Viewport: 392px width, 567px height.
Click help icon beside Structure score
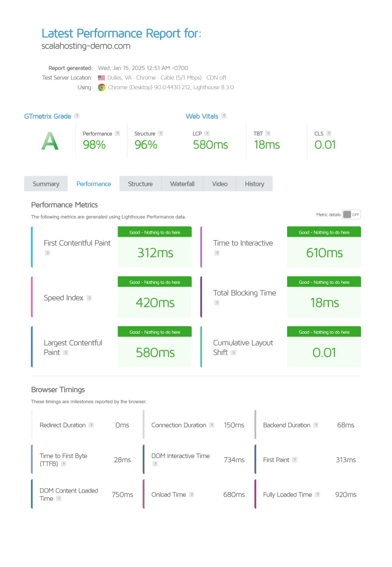point(161,133)
